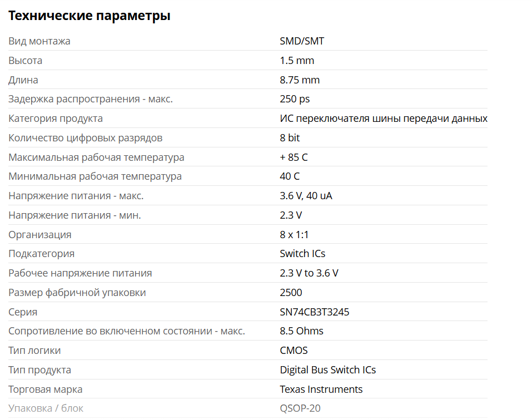532x419 pixels.
Task: Click the "Switch ICs" subcategory value
Action: click(302, 254)
